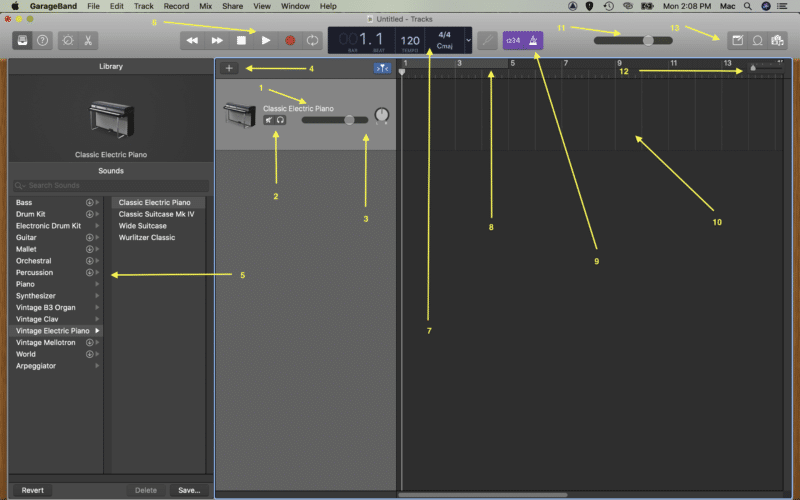800x500 pixels.
Task: Expand the Electronic Drum Kit category
Action: [97, 226]
